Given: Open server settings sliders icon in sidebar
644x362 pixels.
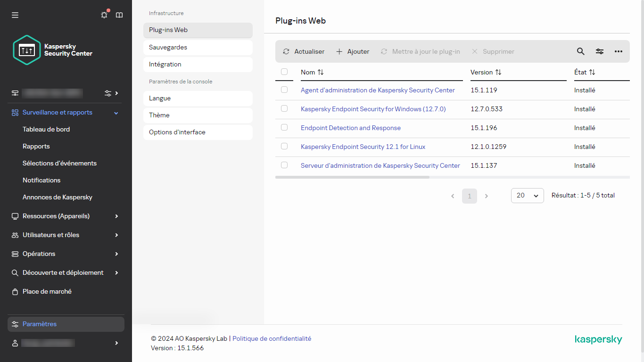Looking at the screenshot, I should click(x=108, y=93).
